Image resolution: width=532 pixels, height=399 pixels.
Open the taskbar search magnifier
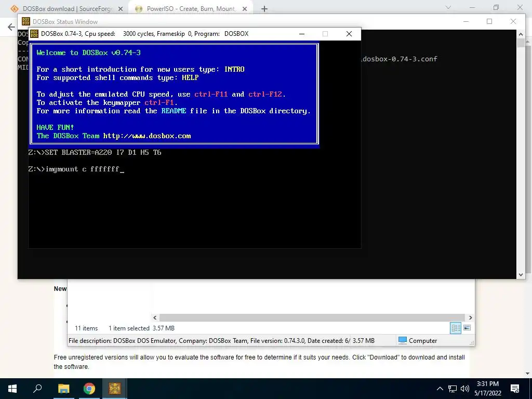pyautogui.click(x=37, y=389)
